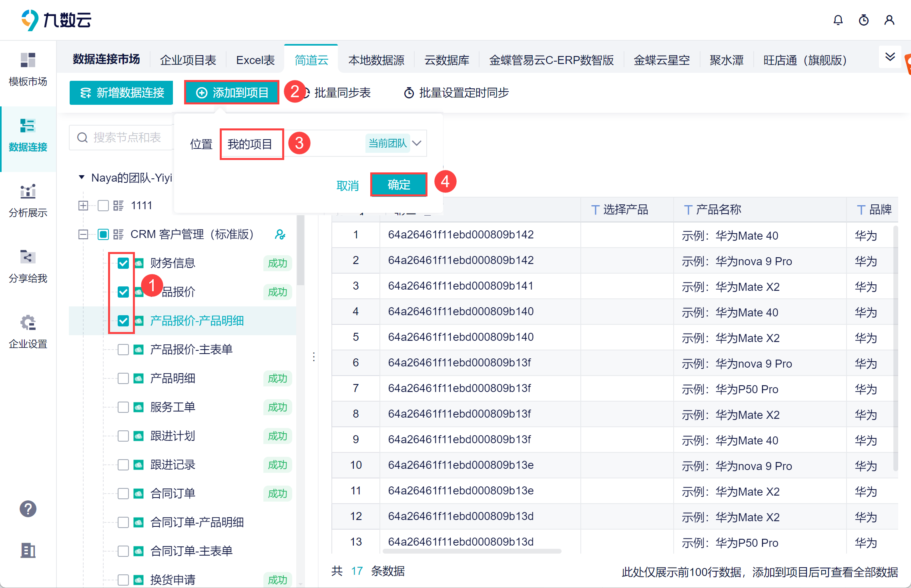
Task: Collapse the CRM 客户管理 tree node
Action: (x=83, y=234)
